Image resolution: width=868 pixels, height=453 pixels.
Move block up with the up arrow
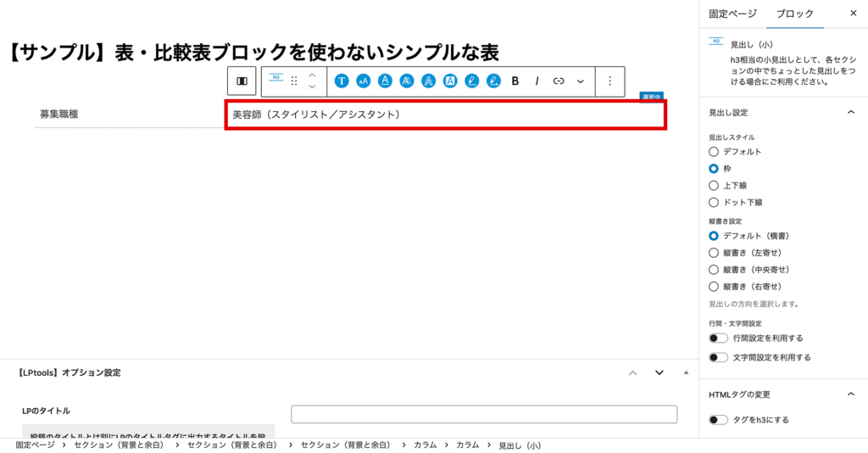[312, 75]
